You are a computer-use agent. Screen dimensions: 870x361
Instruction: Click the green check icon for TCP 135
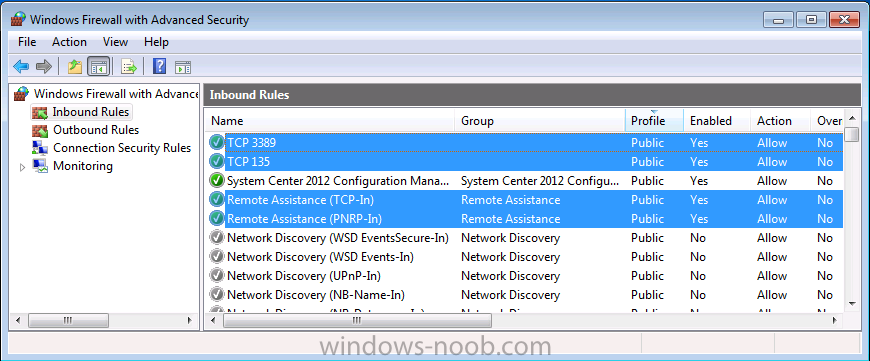[x=216, y=162]
